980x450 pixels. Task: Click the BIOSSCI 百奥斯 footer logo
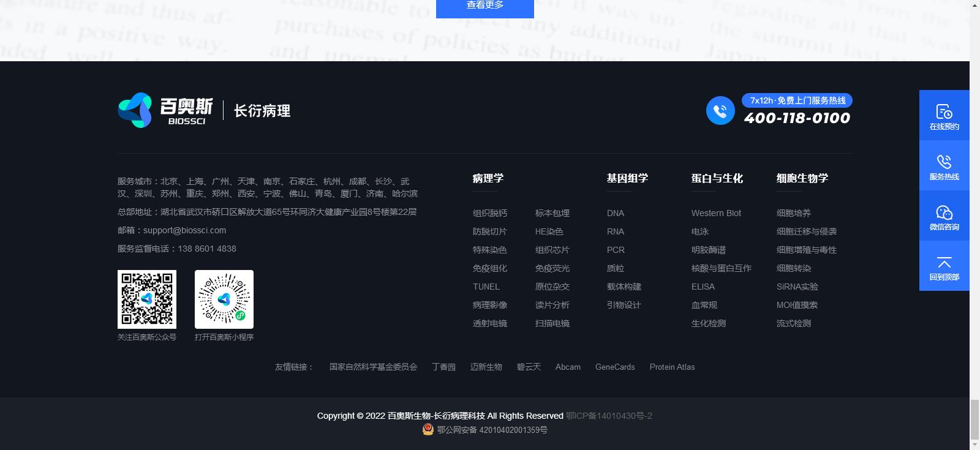click(165, 110)
